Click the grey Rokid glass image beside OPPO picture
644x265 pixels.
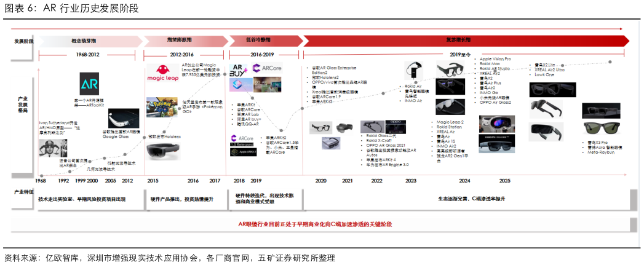pyautogui.click(x=372, y=127)
